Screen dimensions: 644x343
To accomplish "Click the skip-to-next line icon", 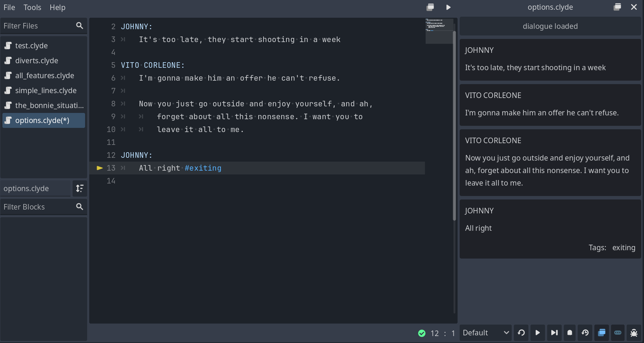I will tap(554, 333).
